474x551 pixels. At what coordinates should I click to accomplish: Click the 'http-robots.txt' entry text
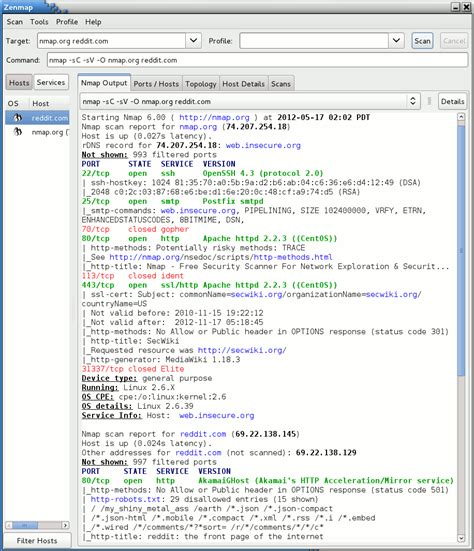125,499
